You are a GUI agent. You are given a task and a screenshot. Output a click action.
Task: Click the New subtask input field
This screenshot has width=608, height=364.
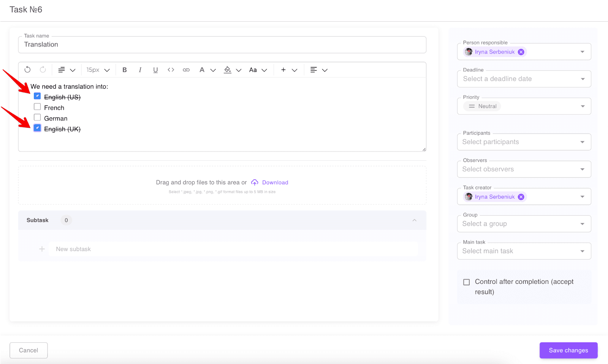coord(233,249)
